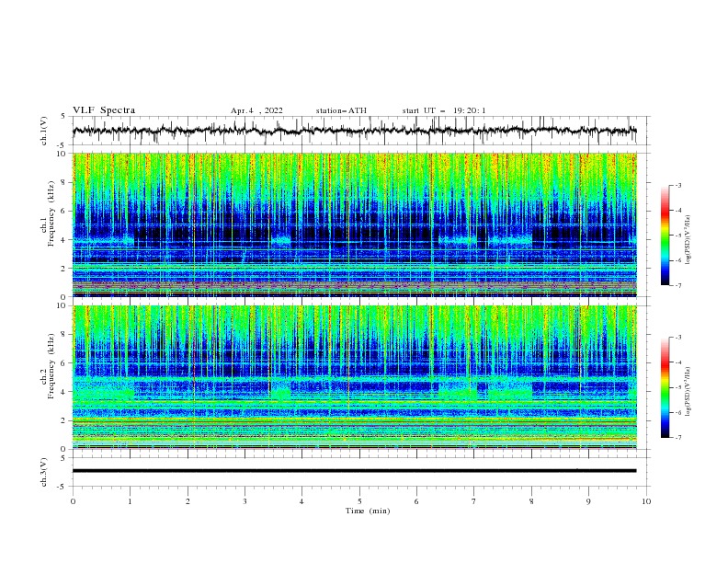The height and width of the screenshot is (563, 728).
Task: Click the "6" kHz tick on ch.1 axis
Action: click(64, 211)
